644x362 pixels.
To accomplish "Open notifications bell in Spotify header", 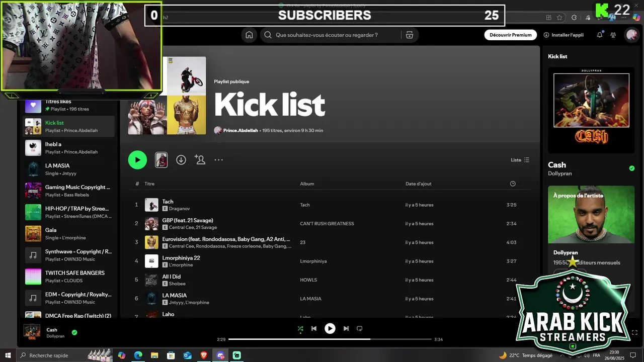I will click(600, 35).
